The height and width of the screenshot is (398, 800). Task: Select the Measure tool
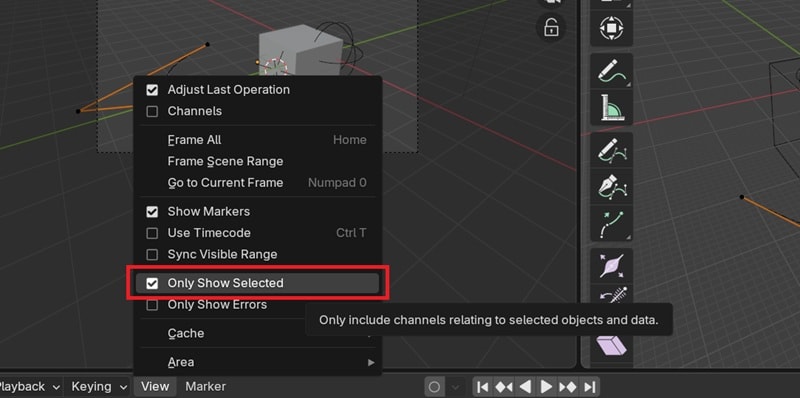[611, 107]
